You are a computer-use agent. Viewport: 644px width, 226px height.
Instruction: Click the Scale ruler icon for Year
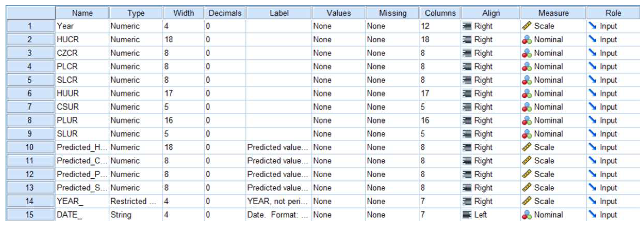pos(527,26)
